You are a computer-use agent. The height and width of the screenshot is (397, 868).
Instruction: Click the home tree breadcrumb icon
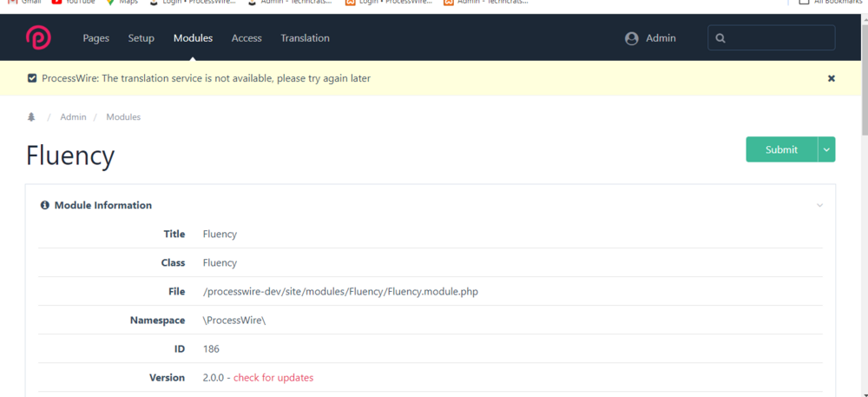31,116
